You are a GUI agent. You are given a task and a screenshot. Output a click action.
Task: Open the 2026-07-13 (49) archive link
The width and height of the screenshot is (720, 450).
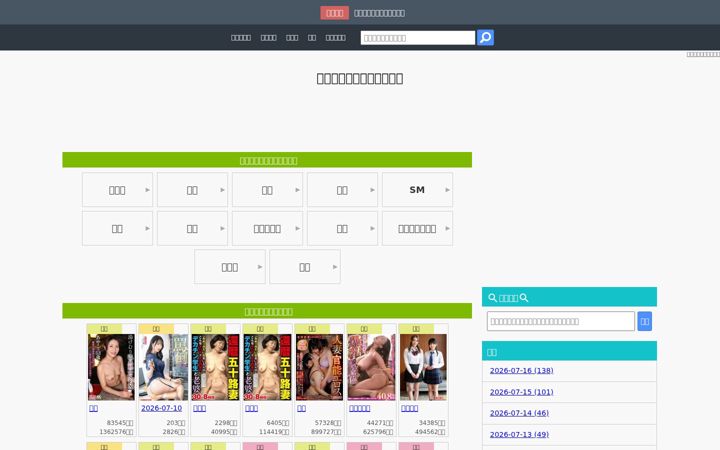[x=519, y=434]
